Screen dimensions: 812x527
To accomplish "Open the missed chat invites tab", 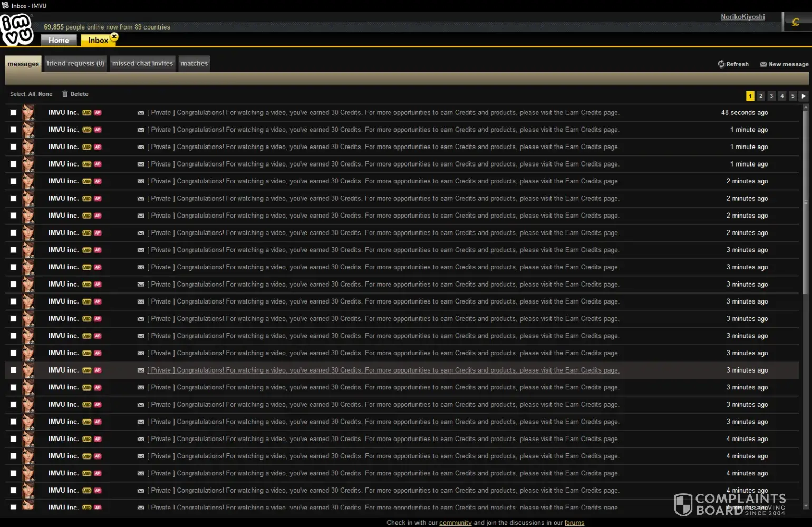I will click(142, 63).
